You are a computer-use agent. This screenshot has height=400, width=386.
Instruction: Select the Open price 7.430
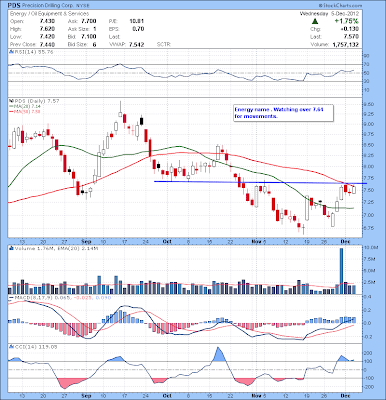pos(47,21)
